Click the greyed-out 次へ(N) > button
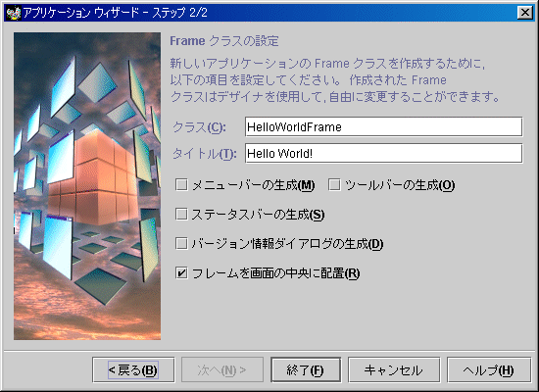Image resolution: width=539 pixels, height=392 pixels. point(222,370)
